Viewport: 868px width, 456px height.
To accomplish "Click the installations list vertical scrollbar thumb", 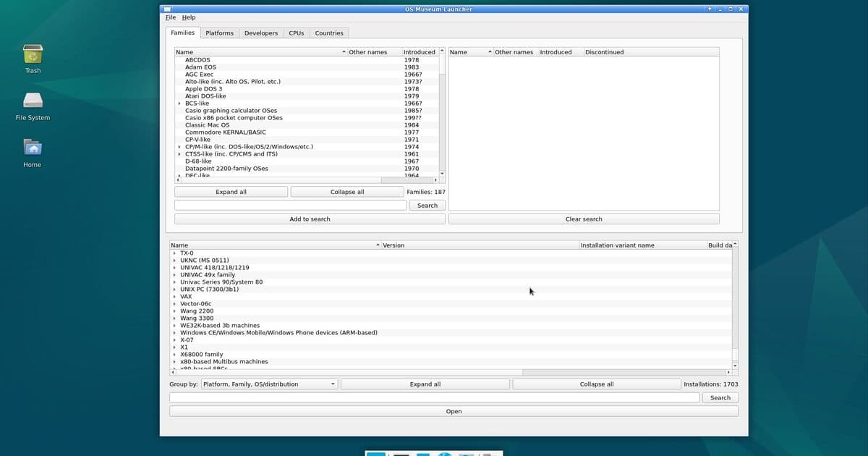I will coord(736,354).
